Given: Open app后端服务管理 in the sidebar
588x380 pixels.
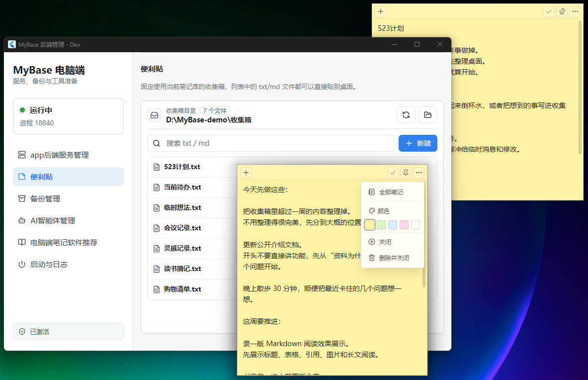Looking at the screenshot, I should (68, 155).
